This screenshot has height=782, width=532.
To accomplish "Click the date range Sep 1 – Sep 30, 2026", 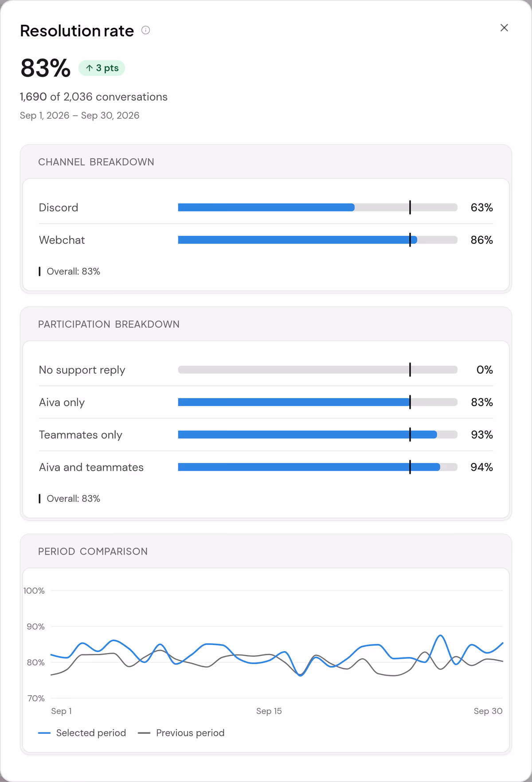I will tap(80, 116).
